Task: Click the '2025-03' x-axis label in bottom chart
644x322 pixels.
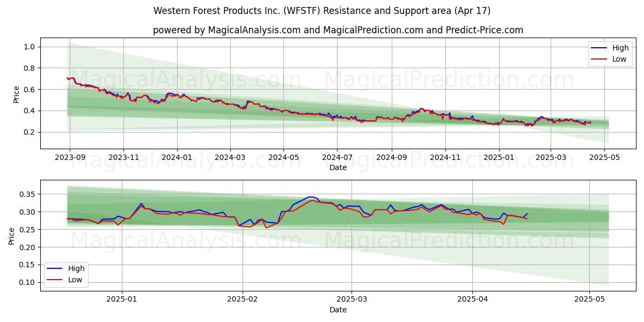Action: (352, 301)
